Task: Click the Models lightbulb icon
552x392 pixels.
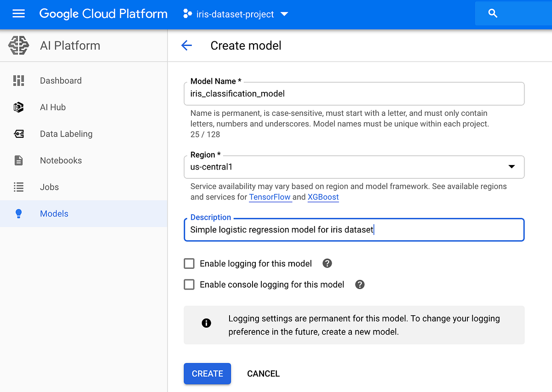Action: pyautogui.click(x=18, y=214)
